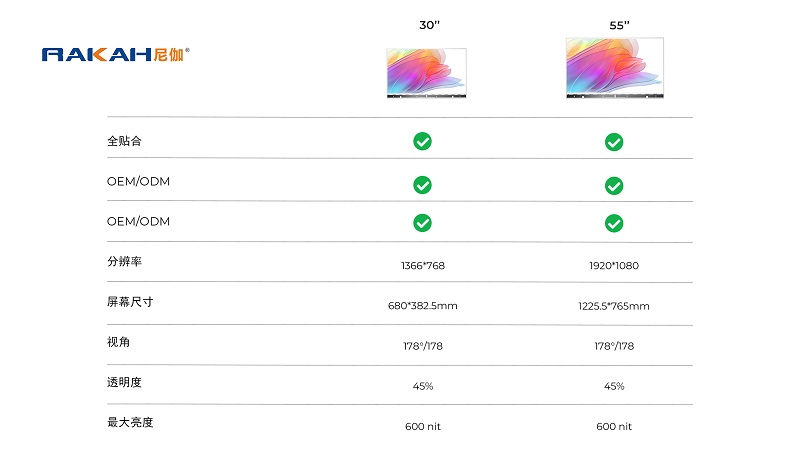
Task: Click the 全贴合 row label
Action: 124,141
